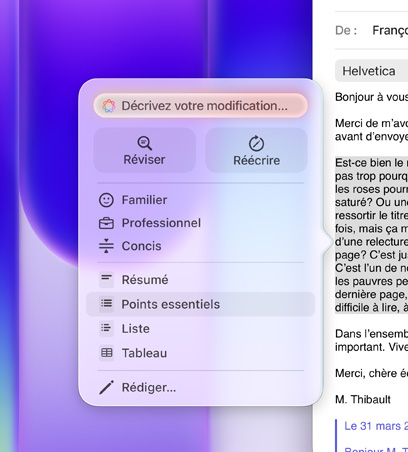Click the bullet list icon beside Points essentiels
The width and height of the screenshot is (408, 452).
[x=106, y=304]
